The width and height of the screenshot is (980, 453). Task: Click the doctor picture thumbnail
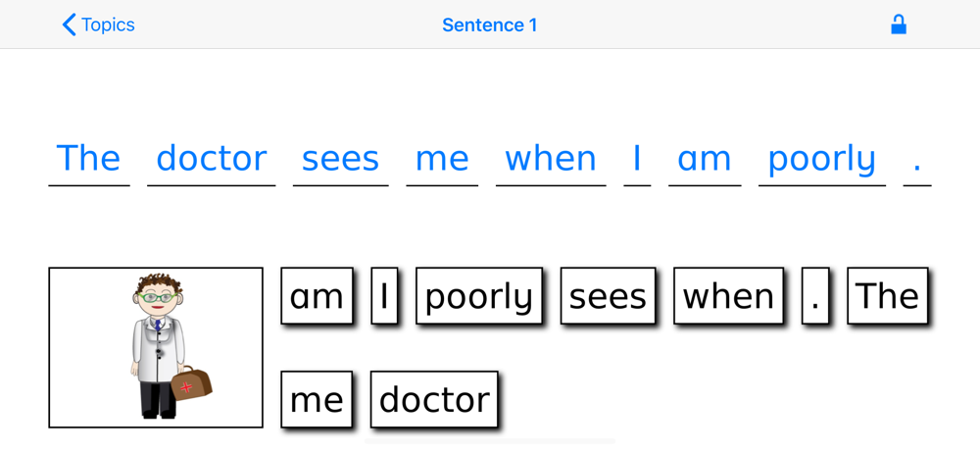[x=156, y=348]
